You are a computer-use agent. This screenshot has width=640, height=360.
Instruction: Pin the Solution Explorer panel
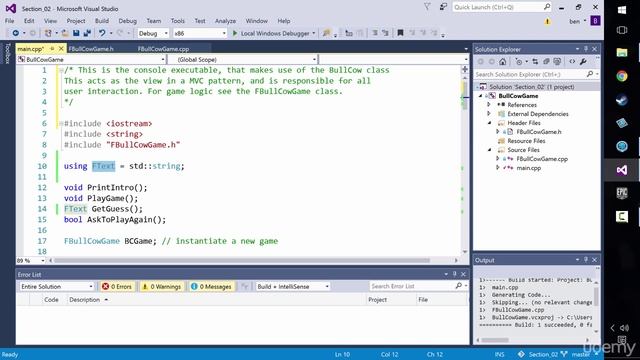point(586,49)
